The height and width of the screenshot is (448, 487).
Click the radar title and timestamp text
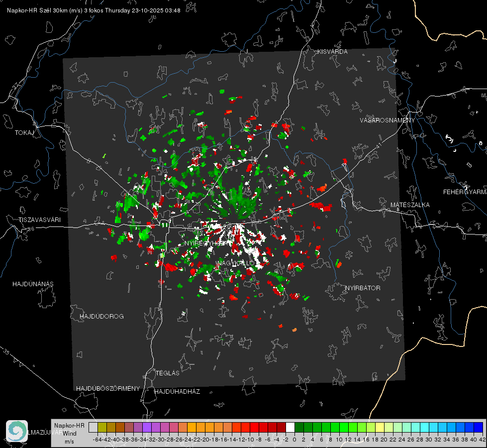pyautogui.click(x=94, y=10)
